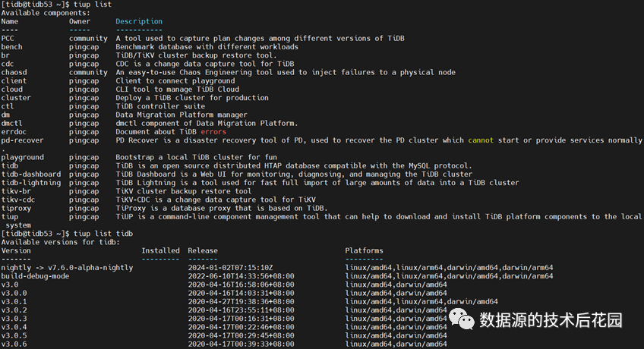Click pd-recover in the Name column
Image resolution: width=644 pixels, height=349 pixels.
[x=23, y=140]
